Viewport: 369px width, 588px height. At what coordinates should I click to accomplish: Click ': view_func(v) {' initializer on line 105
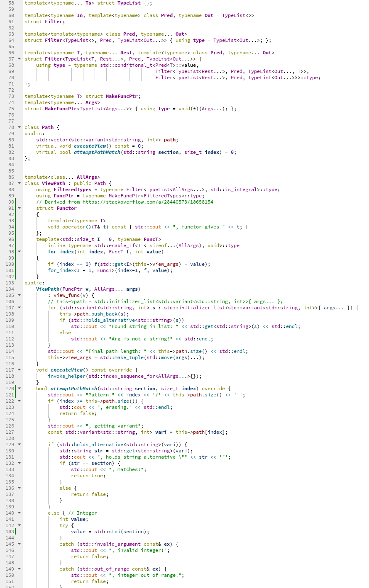71,295
